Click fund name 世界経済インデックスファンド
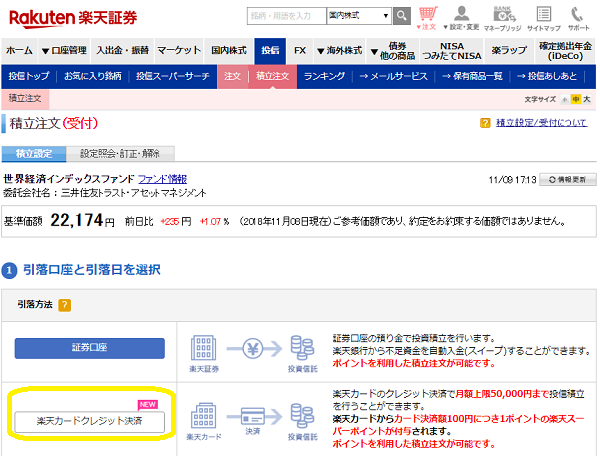This screenshot has width=600, height=456. pos(69,179)
